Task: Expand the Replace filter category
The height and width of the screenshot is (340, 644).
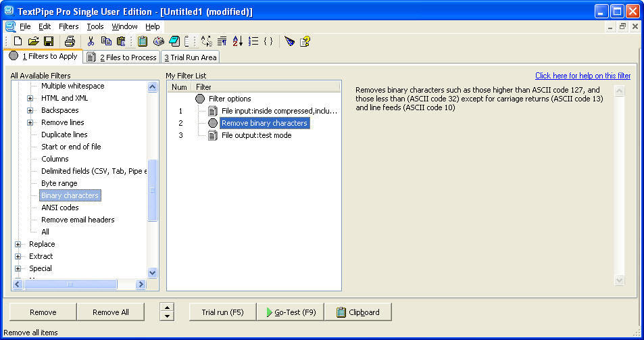Action: point(18,245)
